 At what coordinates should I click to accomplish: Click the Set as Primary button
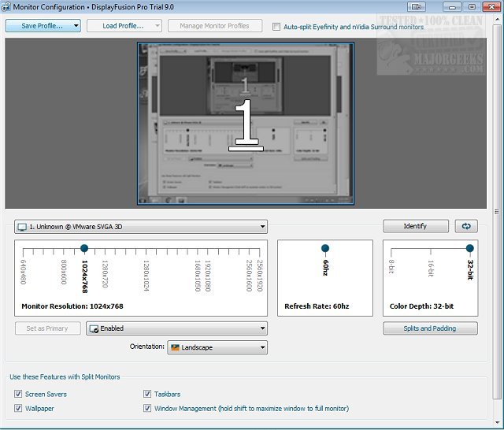[47, 328]
